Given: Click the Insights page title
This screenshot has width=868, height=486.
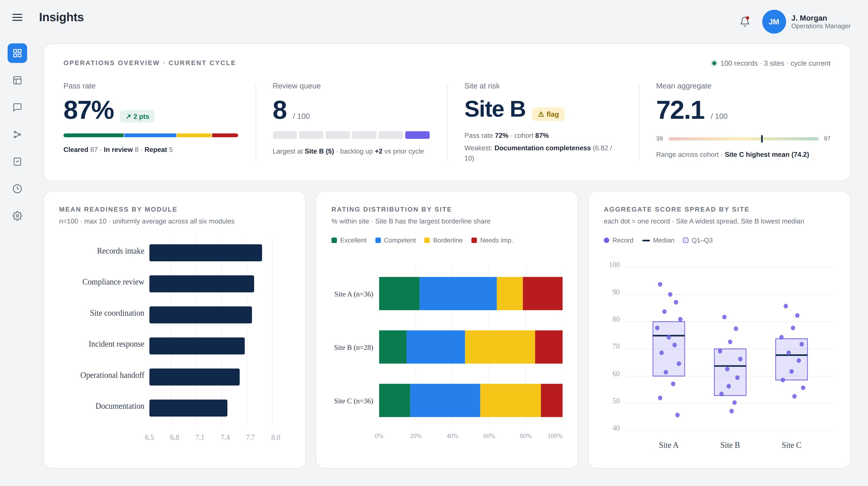Looking at the screenshot, I should point(61,17).
